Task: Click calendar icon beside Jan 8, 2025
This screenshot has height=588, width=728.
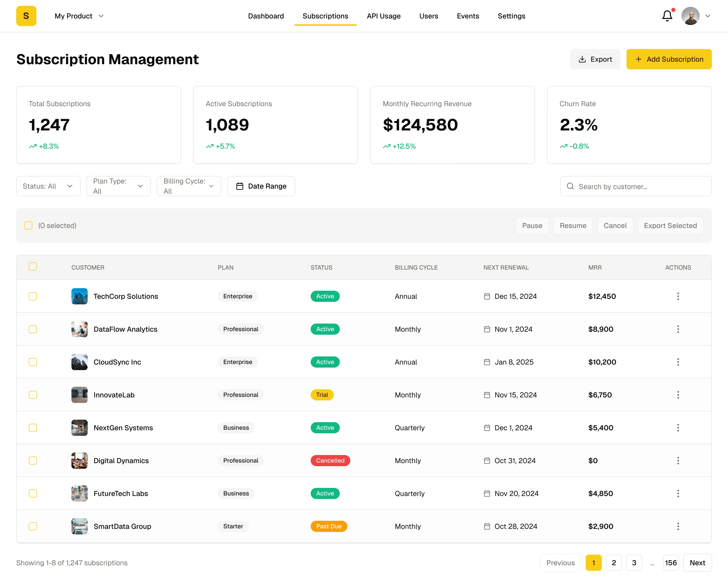Action: point(487,362)
